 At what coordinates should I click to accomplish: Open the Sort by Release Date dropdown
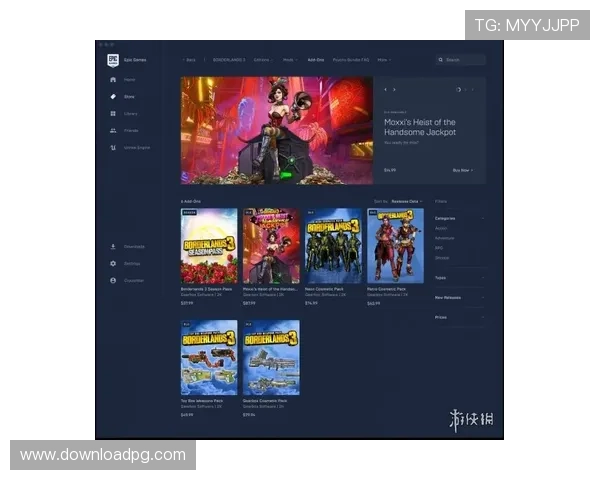408,201
